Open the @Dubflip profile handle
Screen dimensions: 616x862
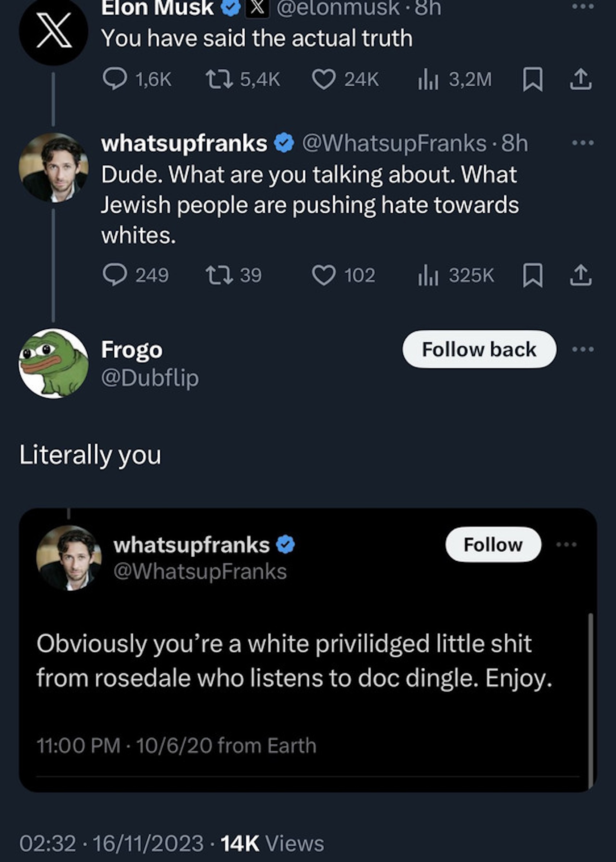(150, 378)
